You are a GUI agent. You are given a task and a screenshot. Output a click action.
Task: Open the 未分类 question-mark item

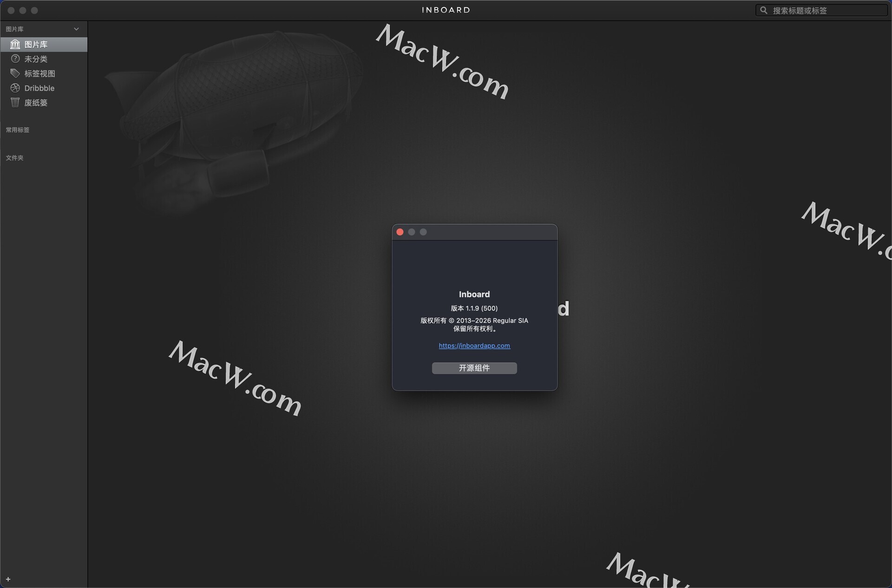[15, 59]
